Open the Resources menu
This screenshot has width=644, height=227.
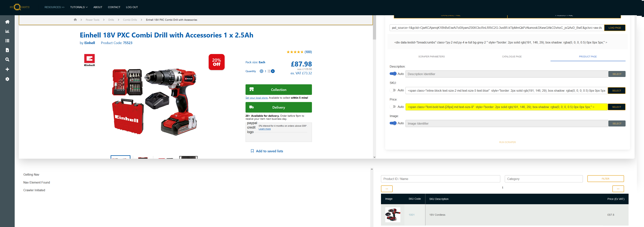(55, 7)
